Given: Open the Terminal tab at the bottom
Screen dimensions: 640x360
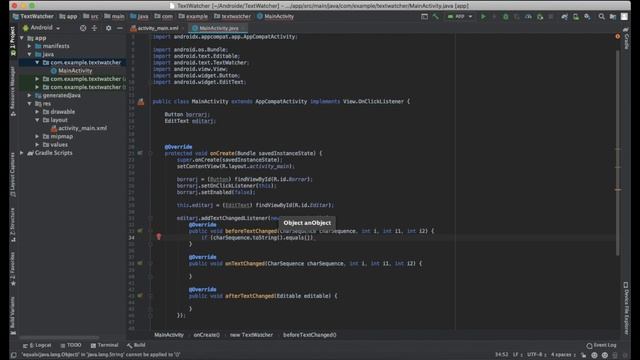Looking at the screenshot, I should pos(104,345).
